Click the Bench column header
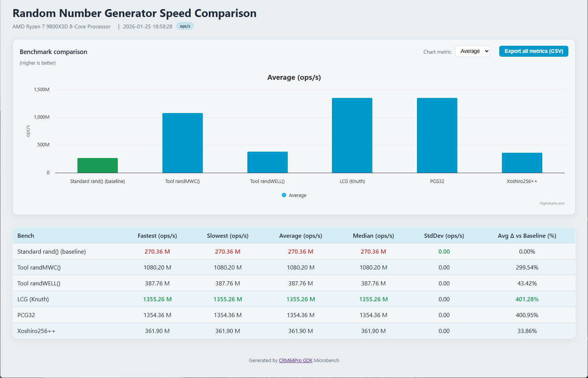This screenshot has height=378, width=588. (x=26, y=236)
